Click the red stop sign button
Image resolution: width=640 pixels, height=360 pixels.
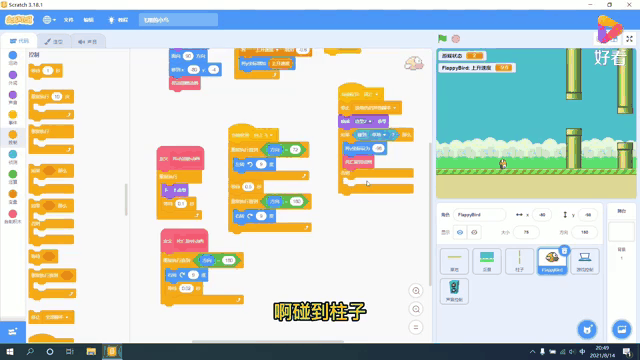456,39
